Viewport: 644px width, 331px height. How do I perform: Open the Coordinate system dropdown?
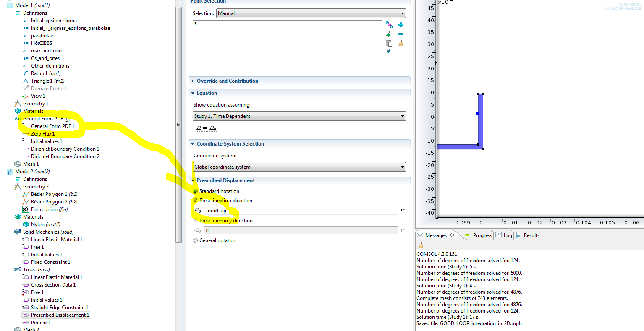299,167
